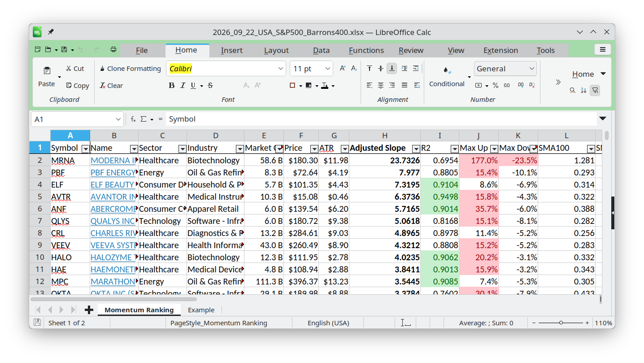Image resolution: width=644 pixels, height=363 pixels.
Task: Click the Print icon in quick toolbar
Action: (113, 50)
